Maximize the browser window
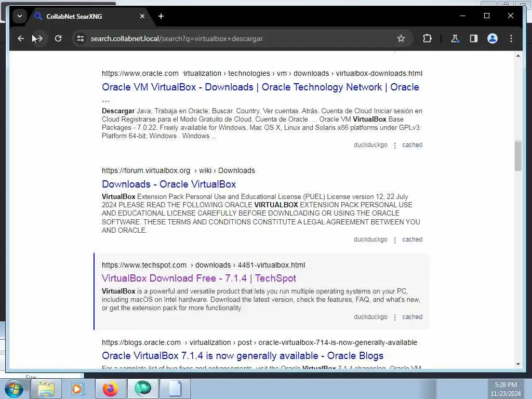Image resolution: width=532 pixels, height=399 pixels. pyautogui.click(x=486, y=16)
